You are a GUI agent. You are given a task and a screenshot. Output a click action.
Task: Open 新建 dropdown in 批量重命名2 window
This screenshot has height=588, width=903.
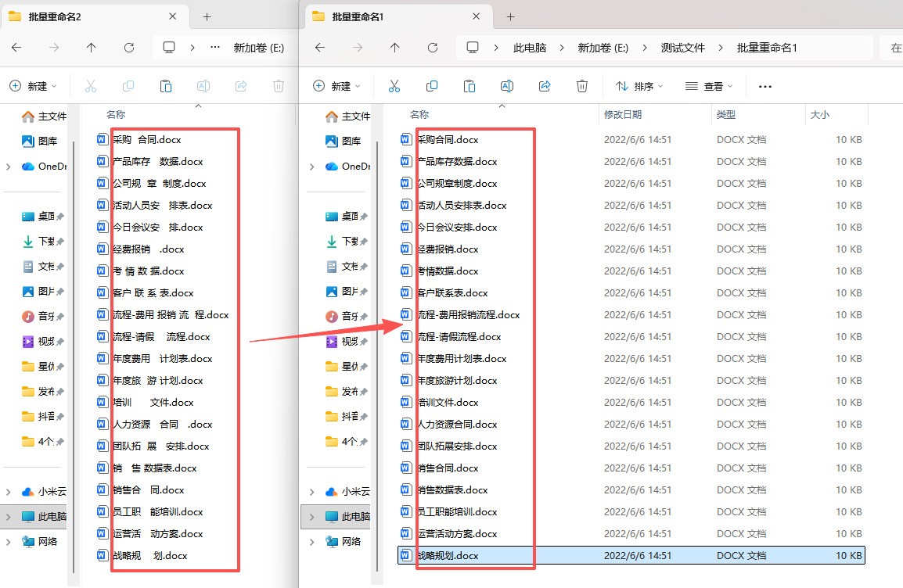click(34, 86)
